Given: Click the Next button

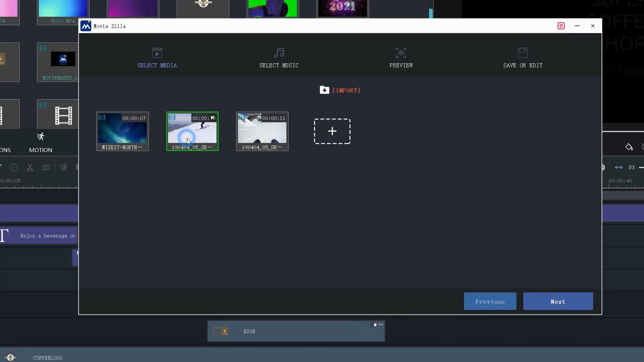Looking at the screenshot, I should click(x=558, y=301).
